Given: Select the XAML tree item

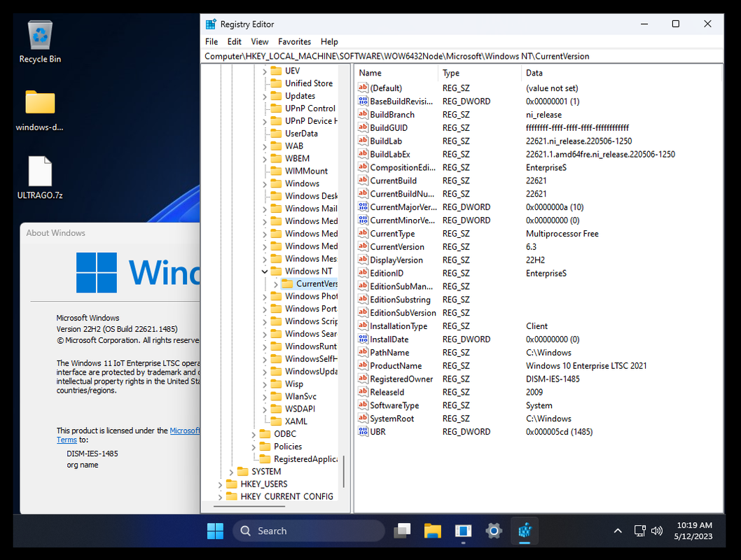Looking at the screenshot, I should [x=296, y=421].
